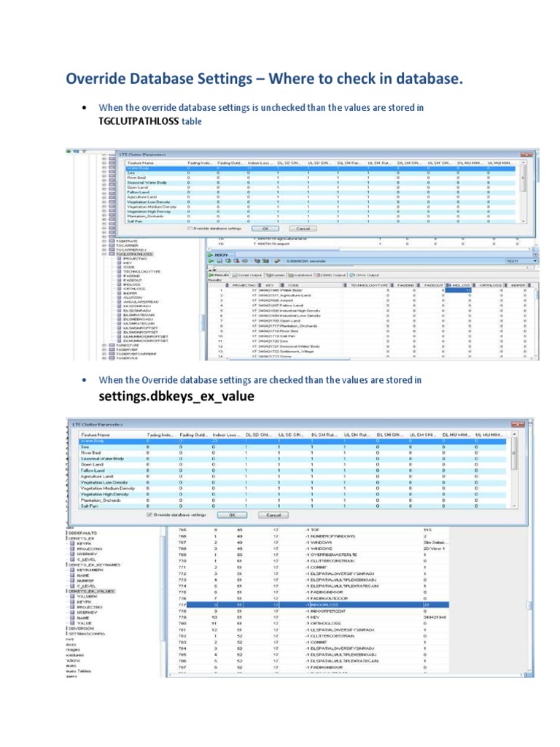Select the DBDEFAULTS node in the tree

tap(83, 533)
